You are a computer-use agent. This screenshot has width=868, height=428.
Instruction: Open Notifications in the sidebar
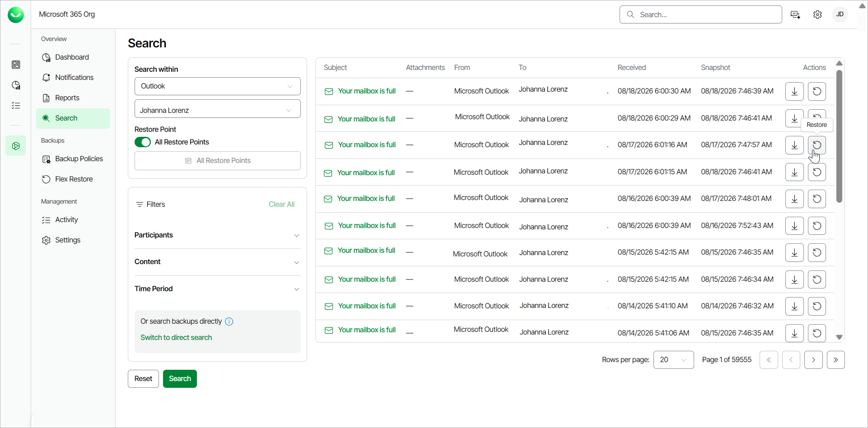point(73,78)
